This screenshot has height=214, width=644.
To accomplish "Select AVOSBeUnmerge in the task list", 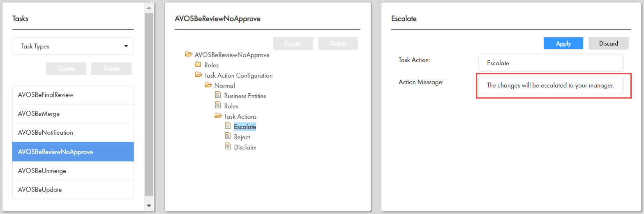I will click(73, 171).
